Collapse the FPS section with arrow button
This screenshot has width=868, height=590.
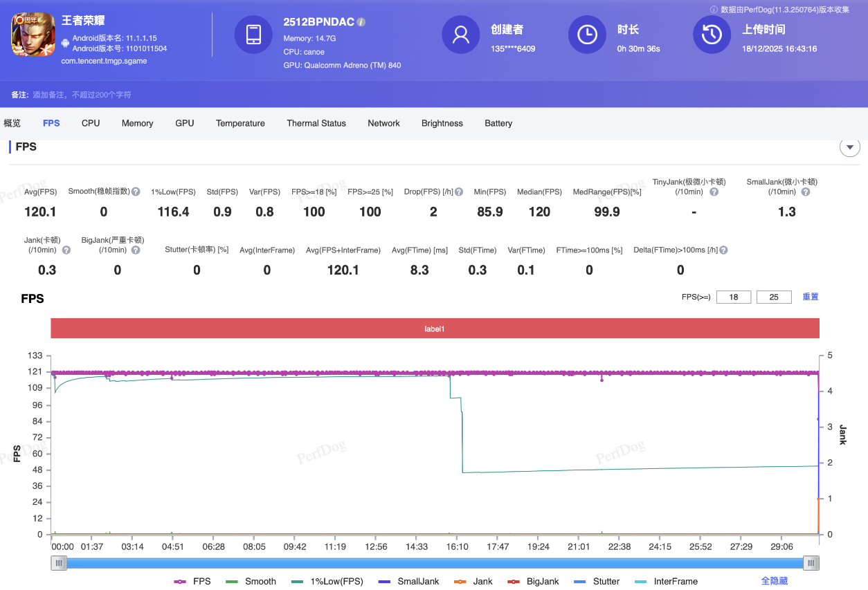849,147
